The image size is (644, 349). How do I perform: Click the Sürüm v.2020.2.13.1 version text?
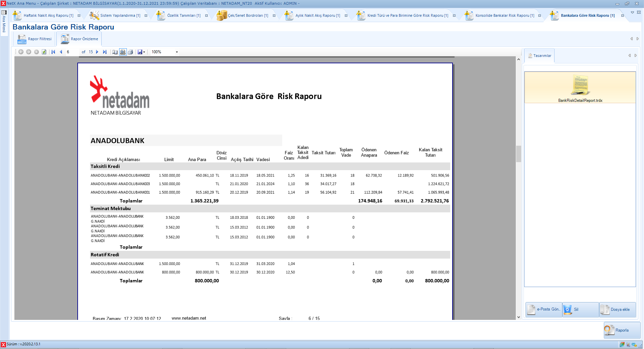pos(23,344)
